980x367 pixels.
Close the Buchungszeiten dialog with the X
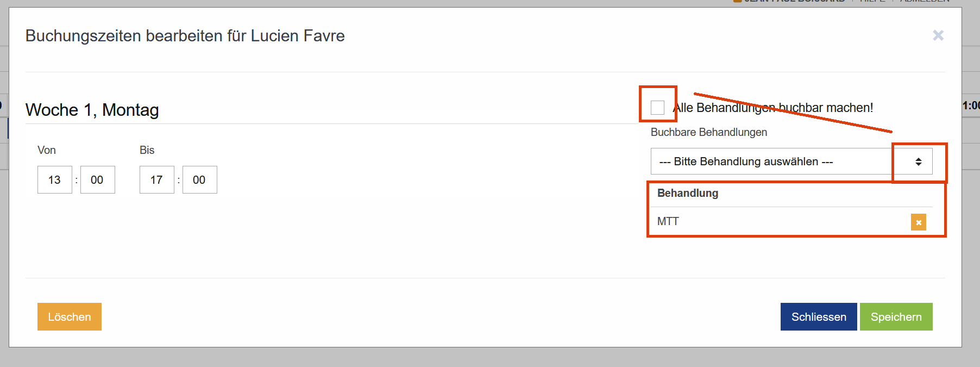[938, 35]
